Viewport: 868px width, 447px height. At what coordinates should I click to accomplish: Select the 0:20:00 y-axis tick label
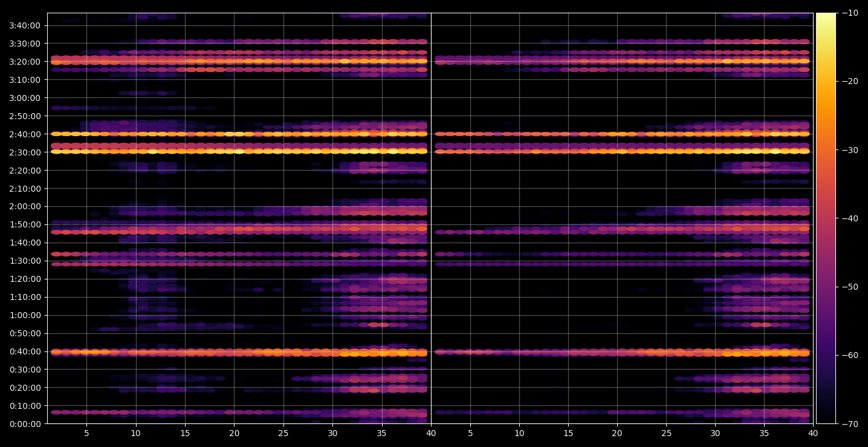coord(25,388)
